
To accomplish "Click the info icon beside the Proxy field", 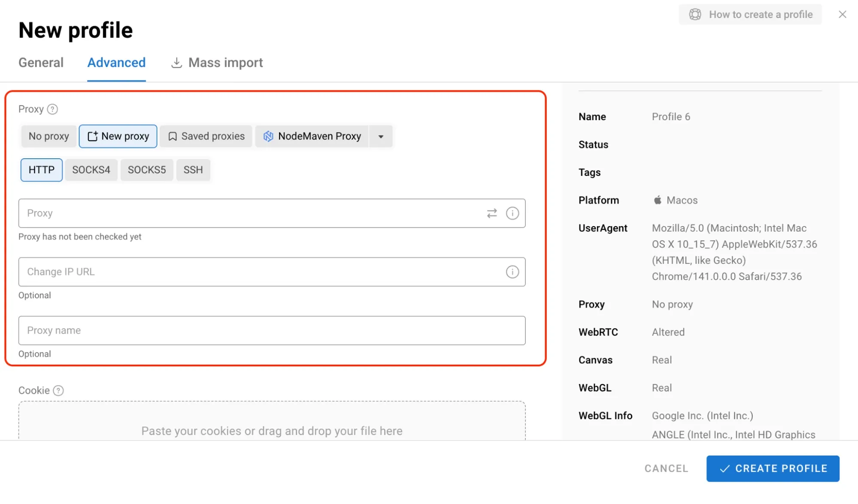I will coord(512,213).
